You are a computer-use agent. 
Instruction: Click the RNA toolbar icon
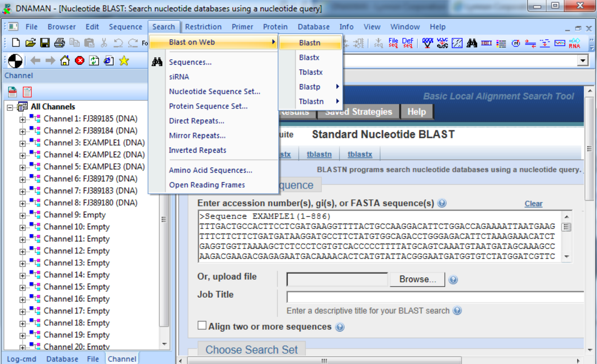574,43
